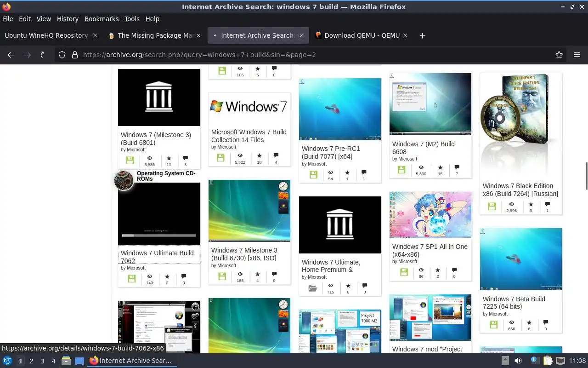Click reviews bubble on Build Collection card
This screenshot has height=368, width=588.
[276, 155]
